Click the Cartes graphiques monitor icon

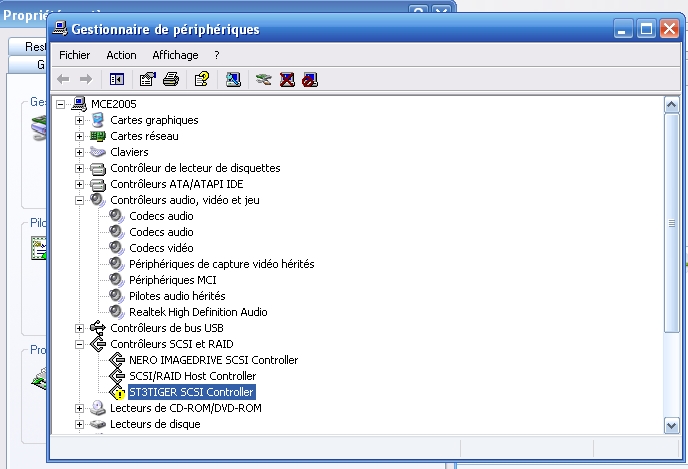pyautogui.click(x=98, y=120)
